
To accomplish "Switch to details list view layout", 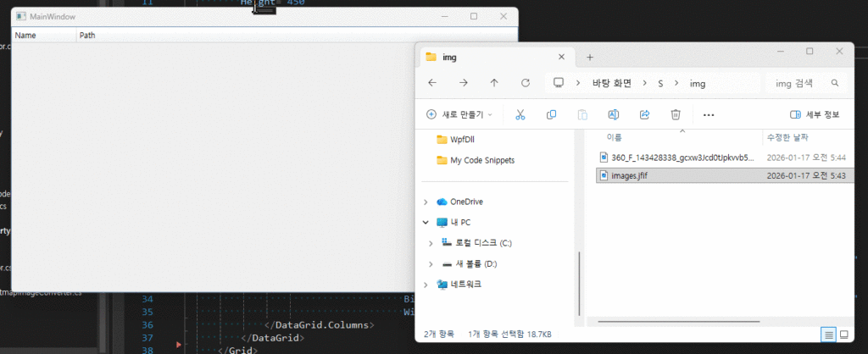I will [x=827, y=335].
